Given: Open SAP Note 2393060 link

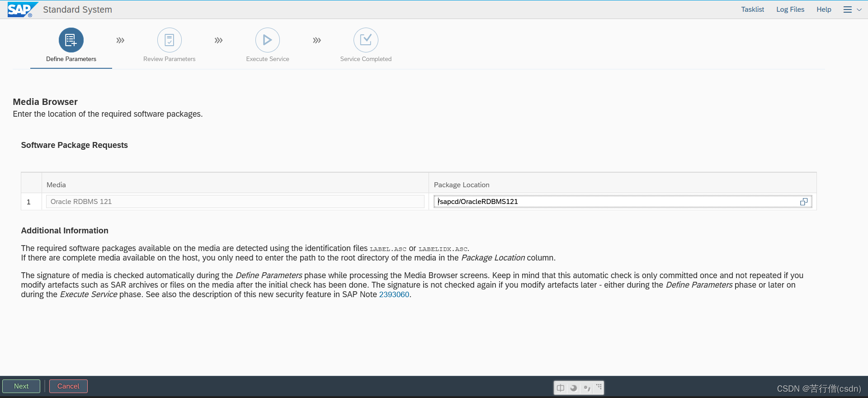Looking at the screenshot, I should point(394,294).
